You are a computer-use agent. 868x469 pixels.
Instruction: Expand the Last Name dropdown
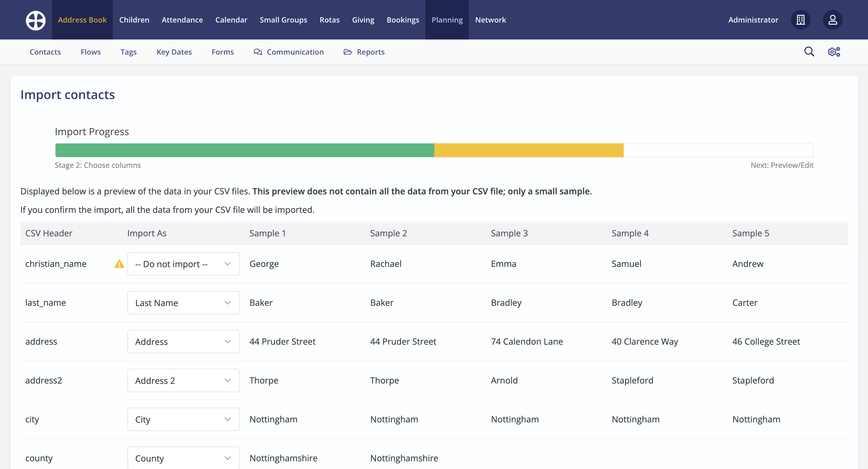[x=183, y=302]
